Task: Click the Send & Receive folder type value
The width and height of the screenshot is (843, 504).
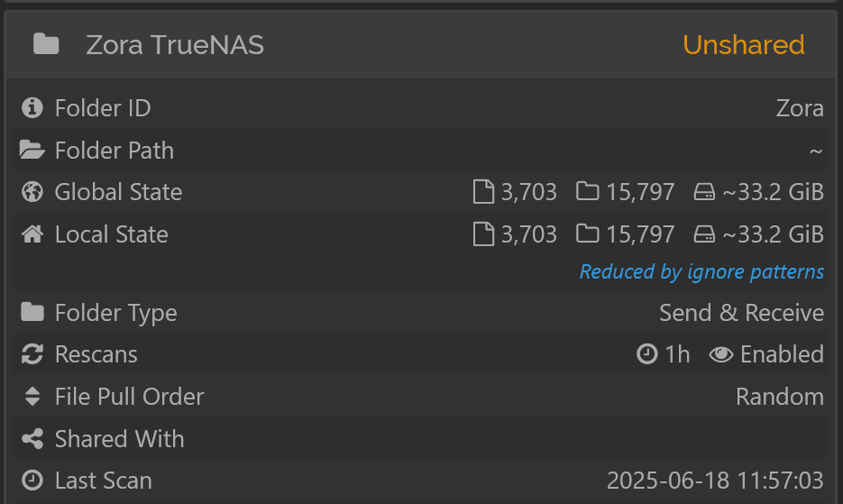Action: point(741,313)
